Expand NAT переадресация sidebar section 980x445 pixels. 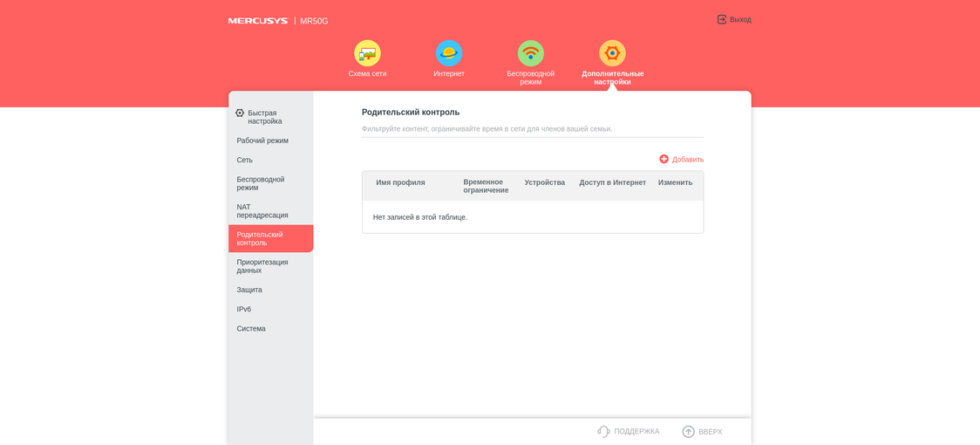pyautogui.click(x=262, y=211)
